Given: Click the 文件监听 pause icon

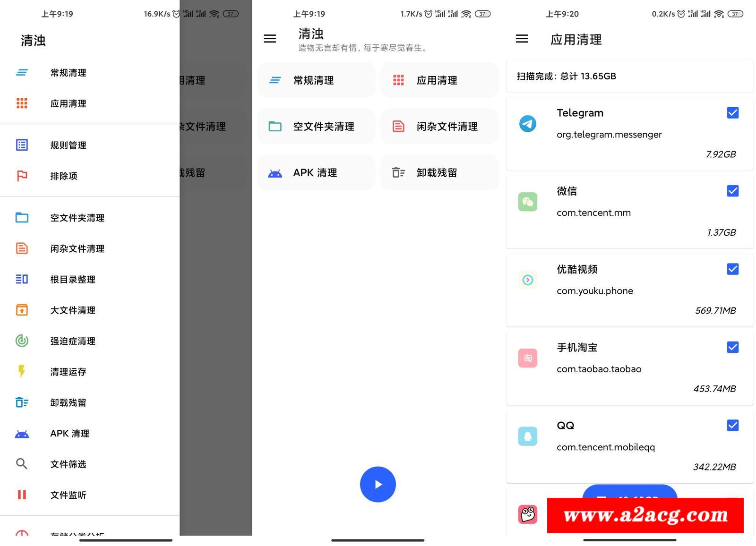Looking at the screenshot, I should (22, 495).
